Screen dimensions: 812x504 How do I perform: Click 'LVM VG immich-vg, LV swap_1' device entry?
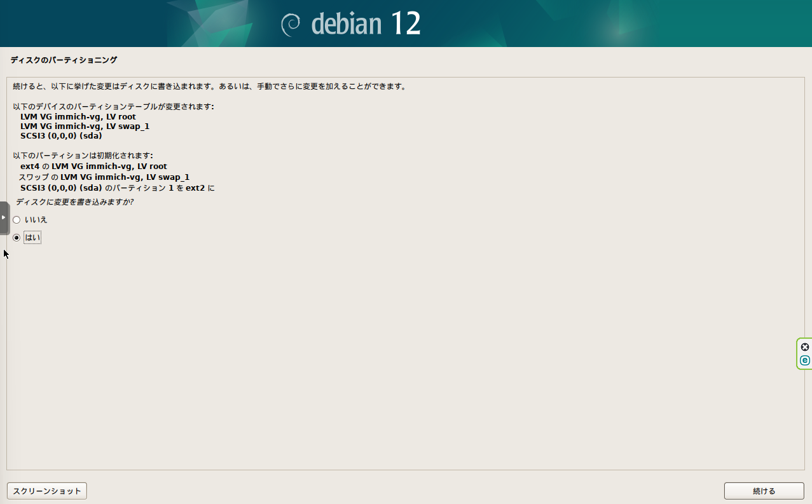[85, 126]
